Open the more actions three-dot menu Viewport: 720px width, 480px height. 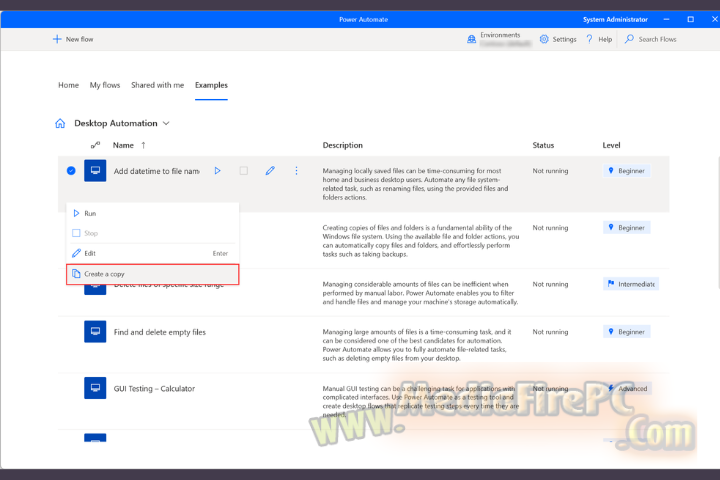click(x=296, y=171)
